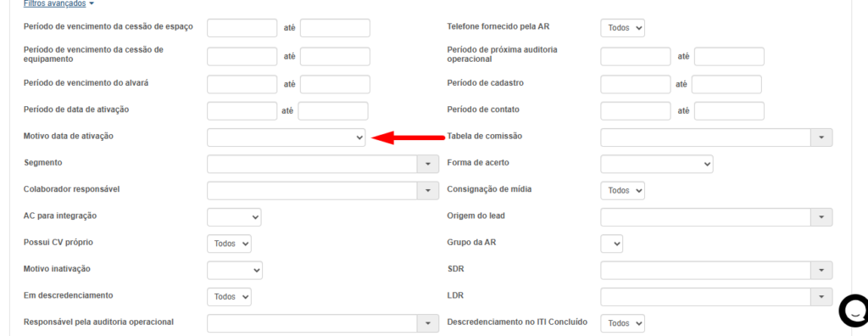Collapse the Filtros avançados link
This screenshot has height=336, width=868.
coord(58,4)
